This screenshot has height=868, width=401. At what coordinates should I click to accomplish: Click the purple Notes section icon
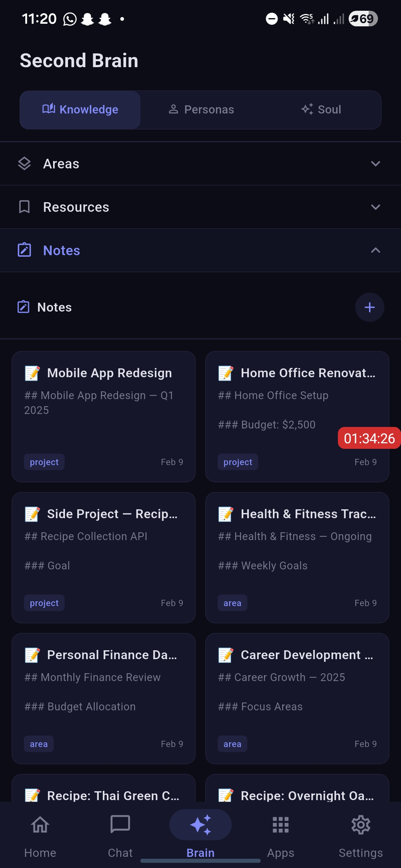pos(25,250)
